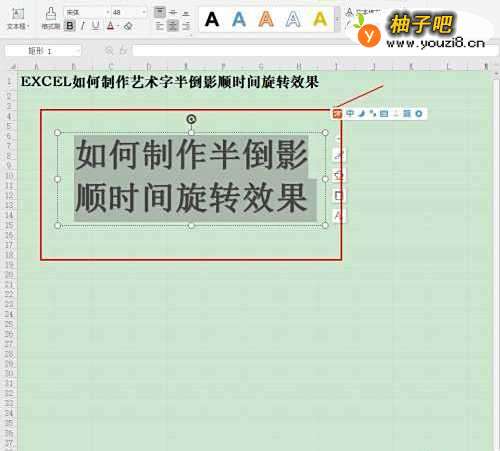Click the Name Box showing 矩形 1
Screen dimensions: 500x451
pyautogui.click(x=43, y=51)
